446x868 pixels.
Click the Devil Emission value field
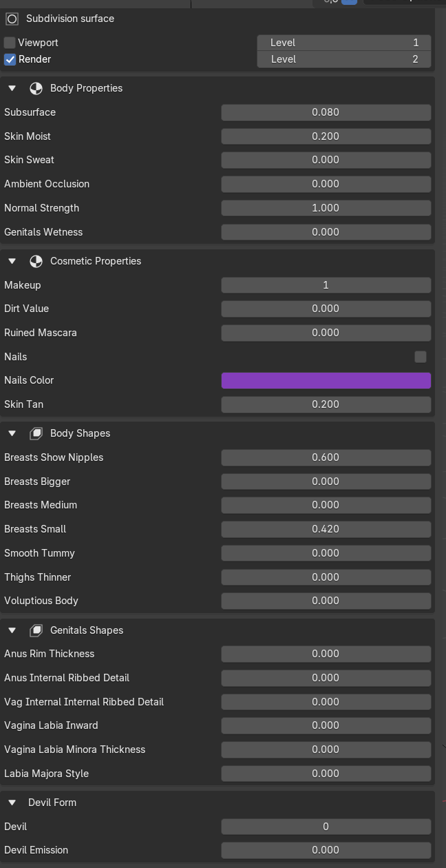tap(326, 850)
